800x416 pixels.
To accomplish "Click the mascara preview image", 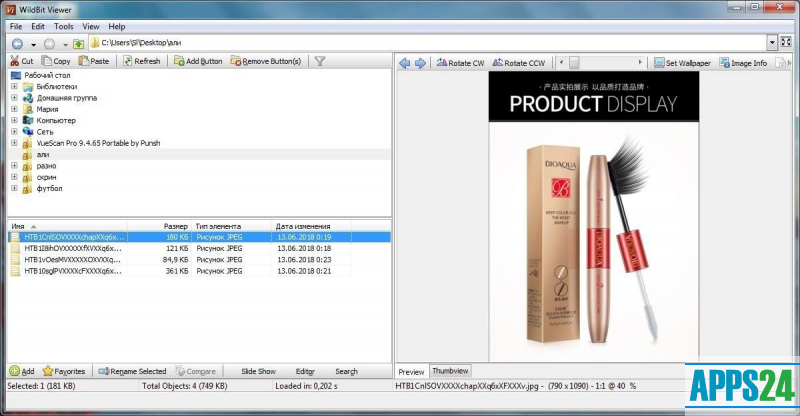I will (x=593, y=216).
